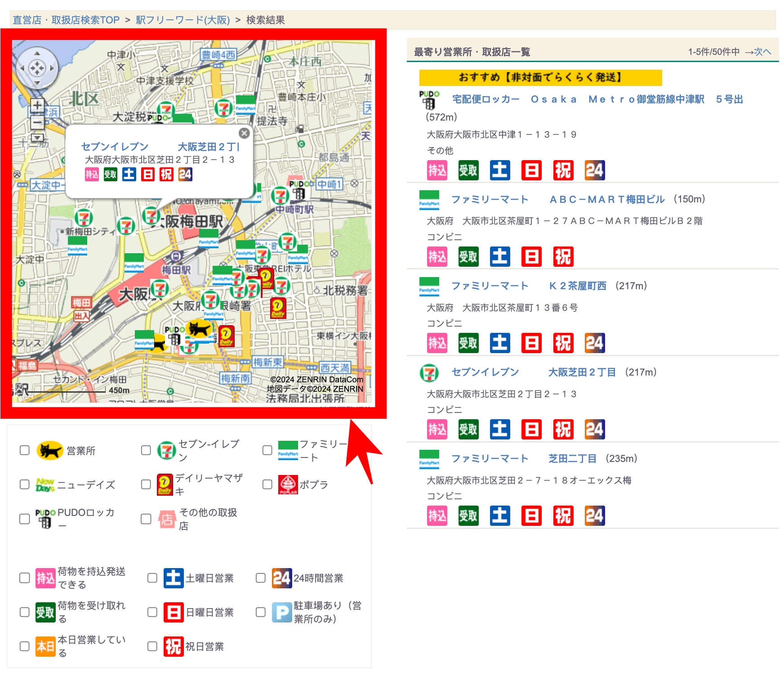This screenshot has width=784, height=681.
Task: Enable 日曜日営業 filter checkbox
Action: [152, 612]
